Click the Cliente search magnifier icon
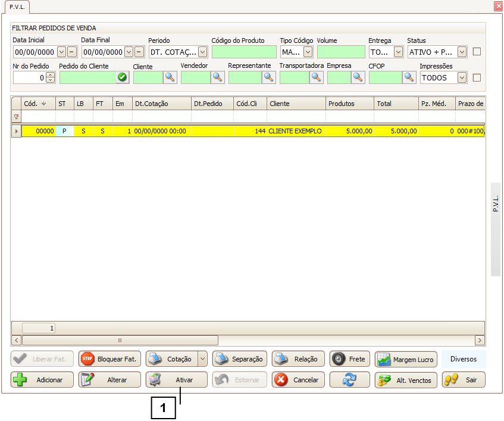504x421 pixels. click(x=170, y=77)
